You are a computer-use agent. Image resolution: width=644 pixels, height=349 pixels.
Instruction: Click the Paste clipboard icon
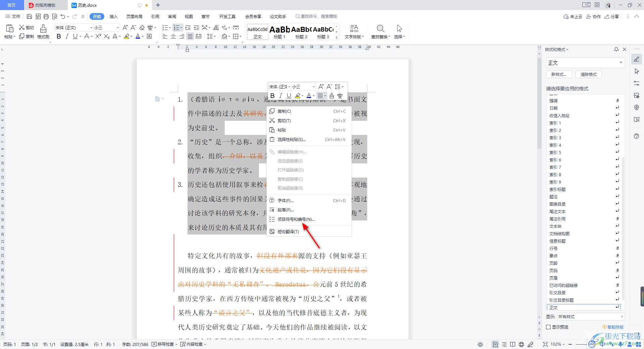click(10, 29)
